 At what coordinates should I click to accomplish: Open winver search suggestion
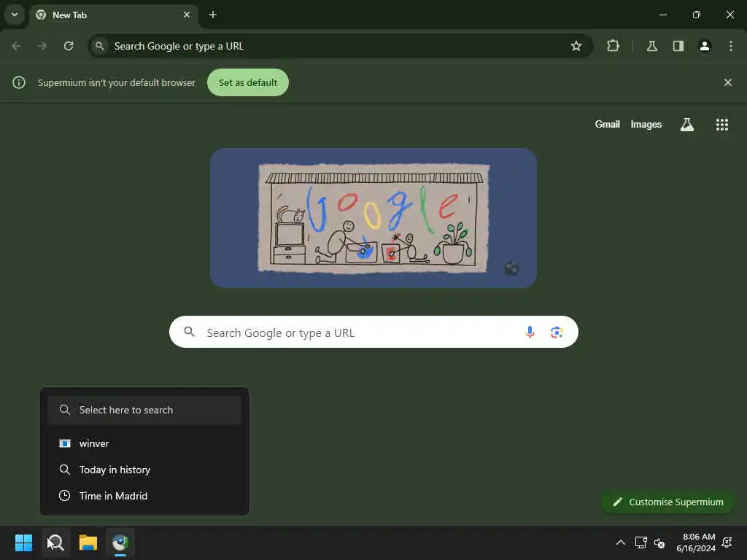[x=144, y=443]
